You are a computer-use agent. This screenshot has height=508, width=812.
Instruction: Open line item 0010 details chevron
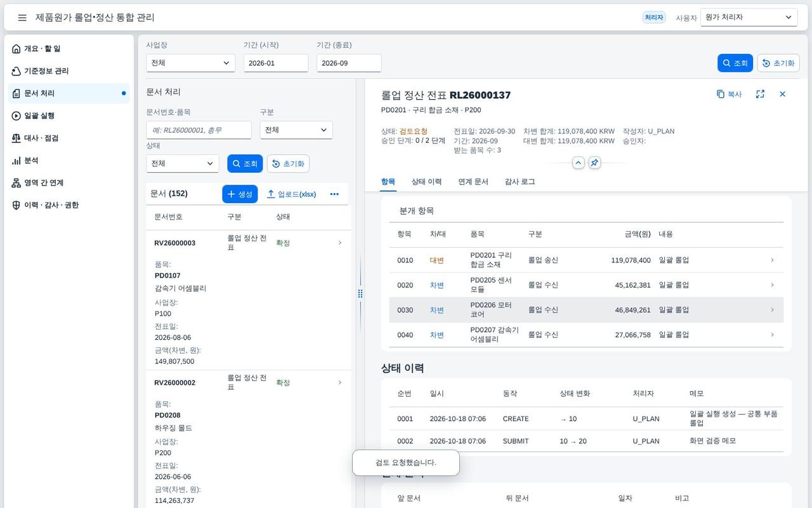(772, 260)
